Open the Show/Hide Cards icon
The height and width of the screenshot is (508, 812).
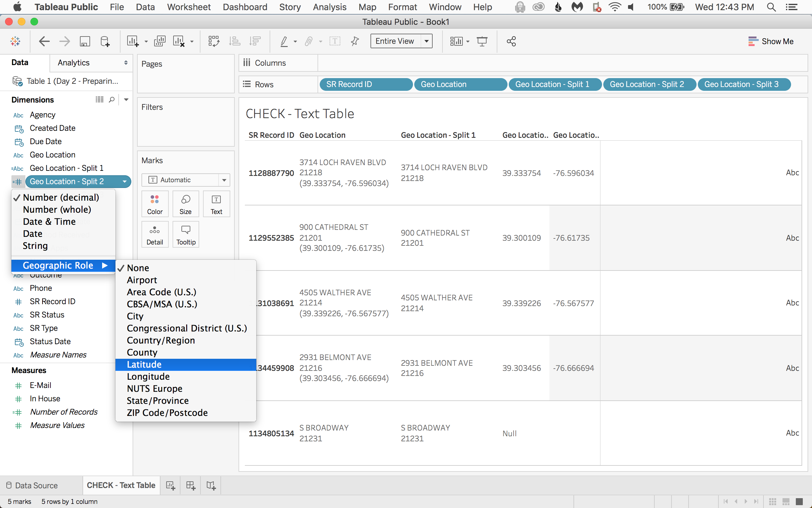(x=456, y=41)
